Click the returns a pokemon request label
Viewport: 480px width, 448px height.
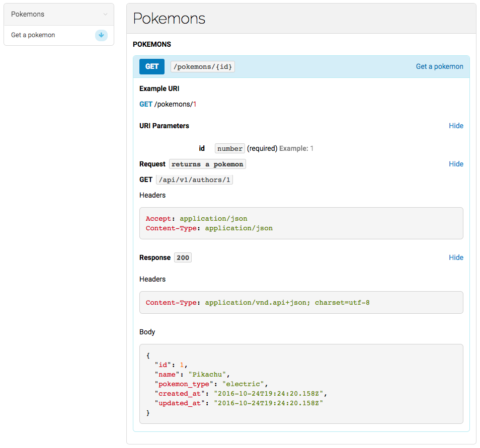click(207, 164)
